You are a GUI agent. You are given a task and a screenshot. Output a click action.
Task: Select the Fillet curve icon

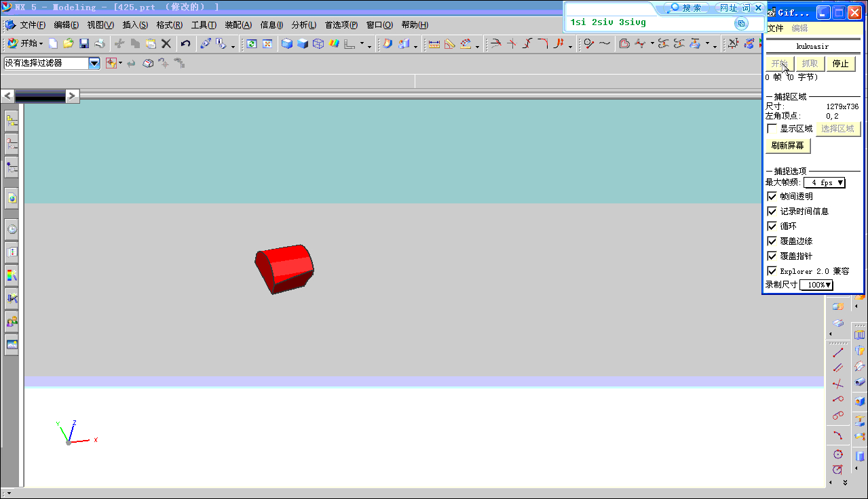pos(543,43)
